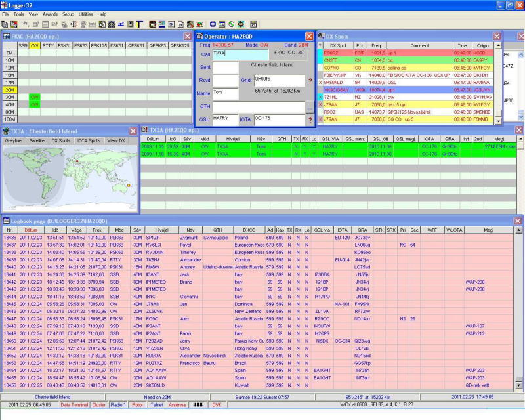Viewport: 525px width, 420px height.
Task: Switch to the Grayline map tab
Action: coord(13,140)
